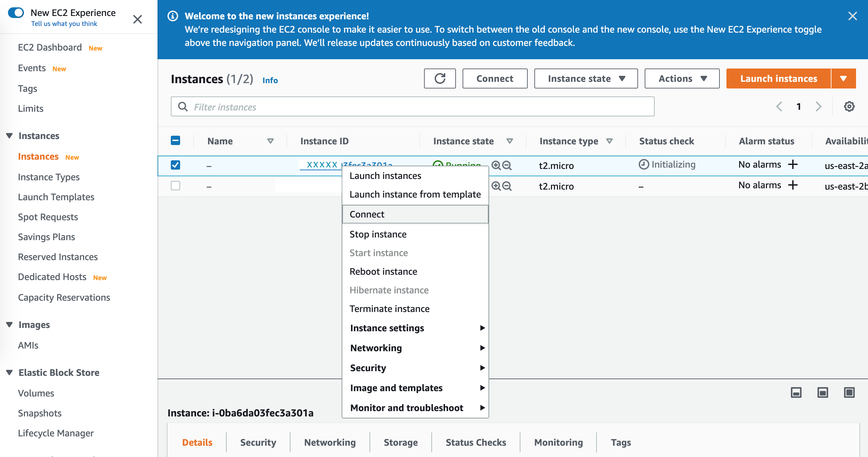Refresh the instances list
Viewport: 868px width, 457px height.
440,78
